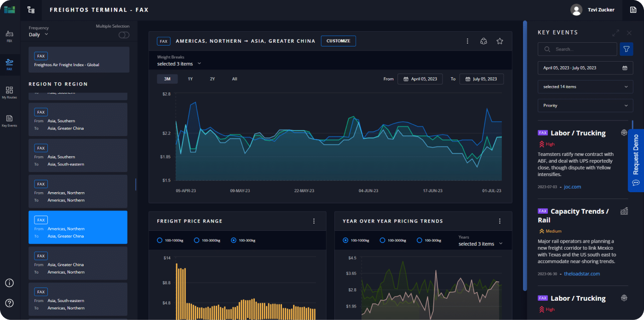Open Key Events in the left sidebar
644x320 pixels.
tap(9, 120)
